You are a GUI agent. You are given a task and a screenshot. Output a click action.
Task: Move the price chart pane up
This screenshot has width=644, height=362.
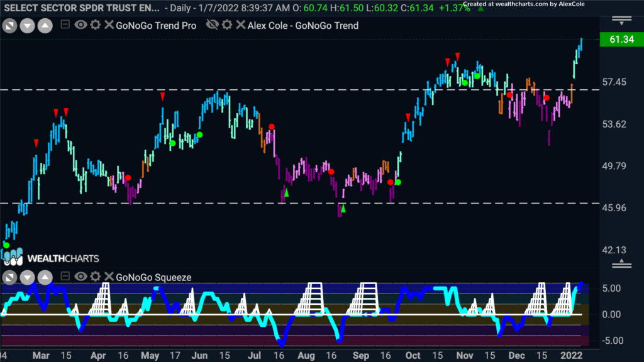[45, 26]
